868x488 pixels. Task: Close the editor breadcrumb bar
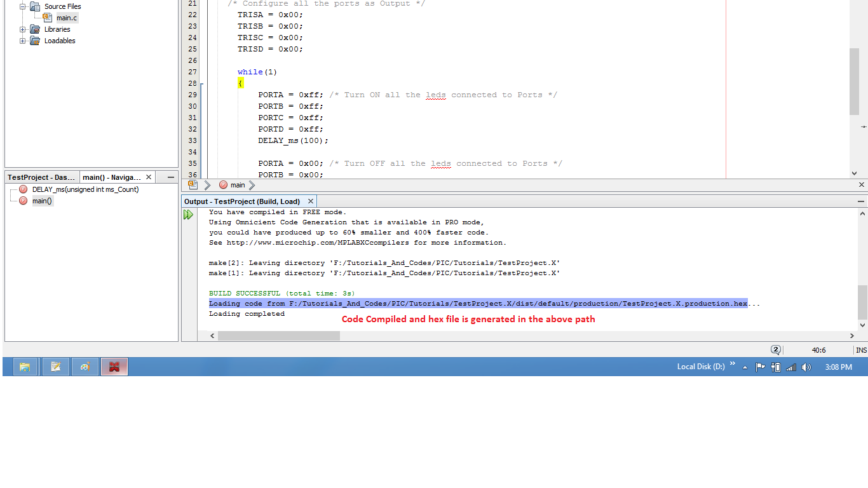click(862, 185)
